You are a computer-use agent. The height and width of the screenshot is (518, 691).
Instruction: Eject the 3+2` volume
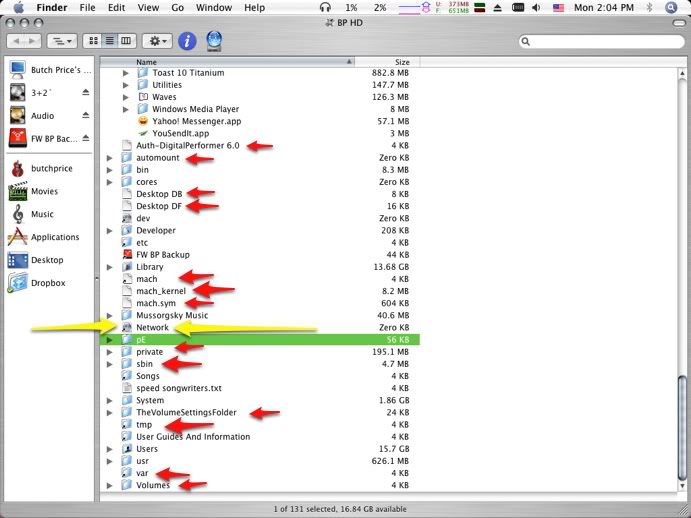pos(85,92)
